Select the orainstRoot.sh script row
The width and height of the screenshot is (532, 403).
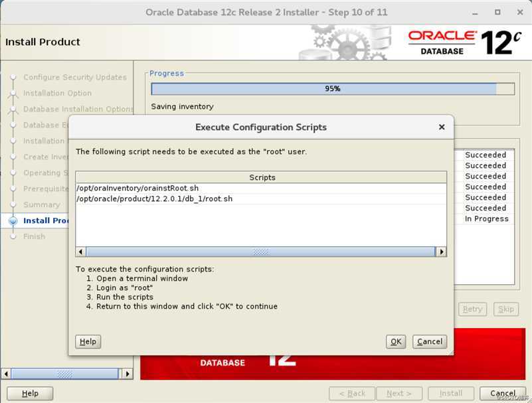pyautogui.click(x=261, y=188)
